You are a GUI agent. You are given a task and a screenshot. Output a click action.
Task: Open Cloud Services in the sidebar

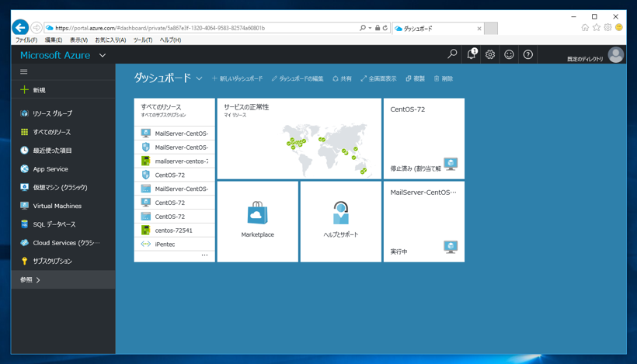click(64, 243)
